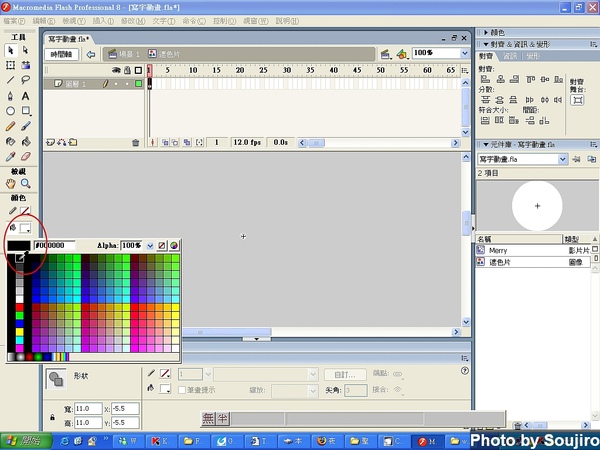This screenshot has width=600, height=450.
Task: Pick the red swatch in color palette
Action: (x=21, y=307)
